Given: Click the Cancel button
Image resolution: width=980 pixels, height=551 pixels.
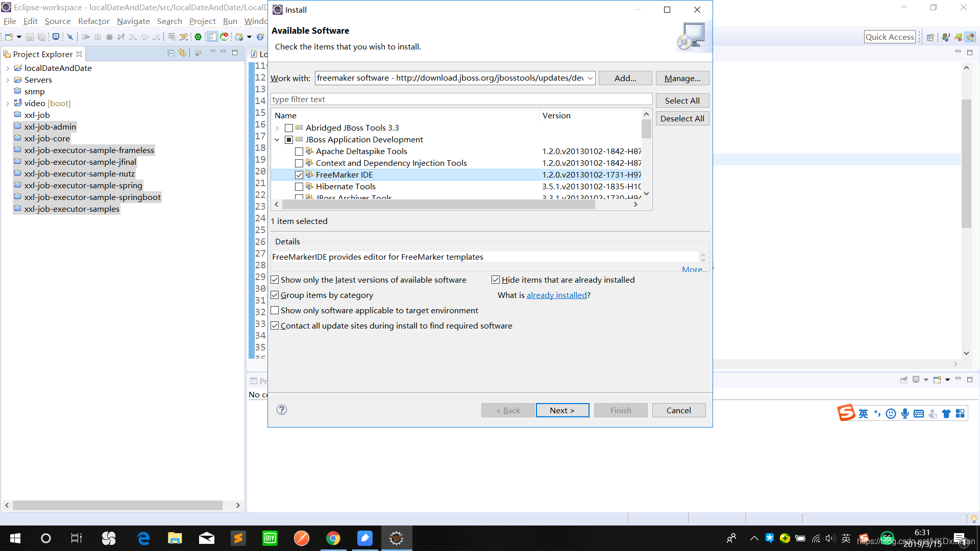Looking at the screenshot, I should (x=679, y=410).
